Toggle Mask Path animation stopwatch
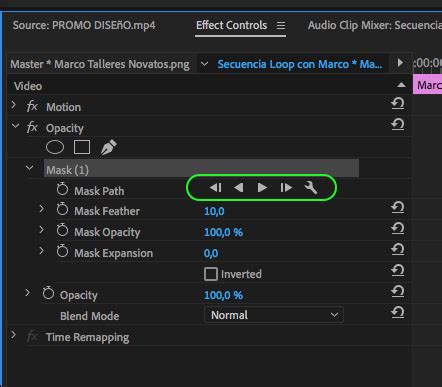This screenshot has height=387, width=442. click(62, 189)
